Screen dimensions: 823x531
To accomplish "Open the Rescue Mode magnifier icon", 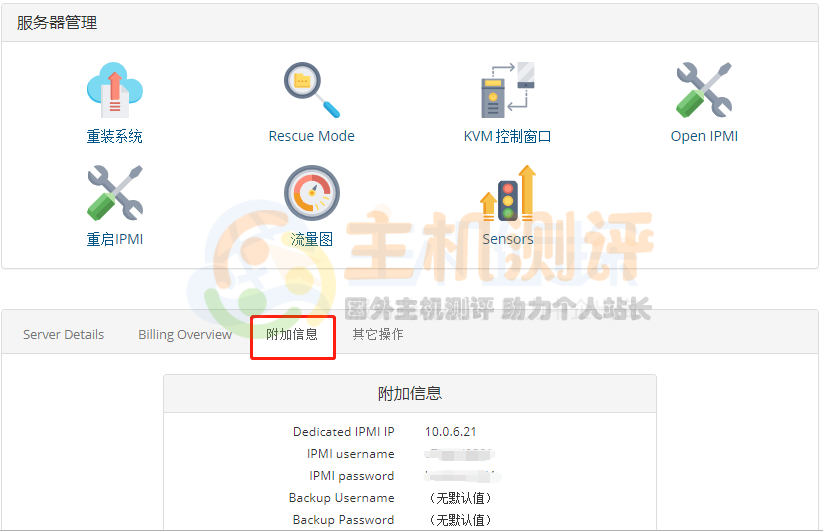I will click(312, 90).
